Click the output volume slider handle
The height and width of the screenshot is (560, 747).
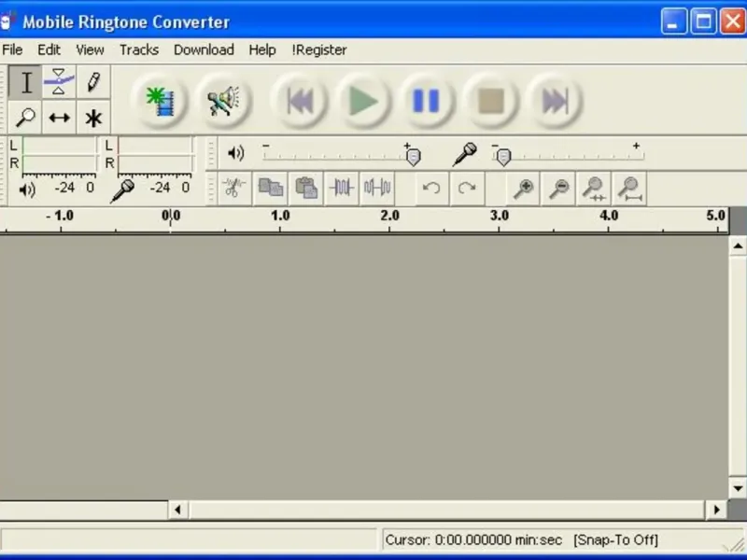(x=413, y=157)
